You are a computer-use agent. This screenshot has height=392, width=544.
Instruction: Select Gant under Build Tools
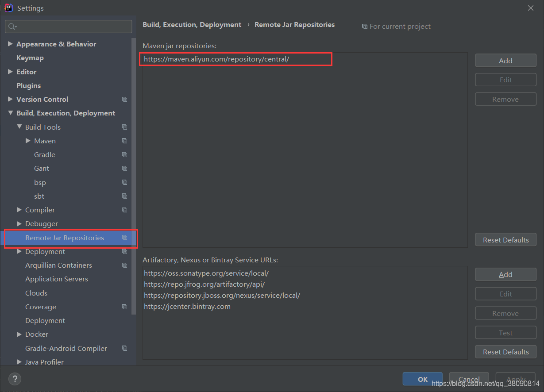point(42,169)
